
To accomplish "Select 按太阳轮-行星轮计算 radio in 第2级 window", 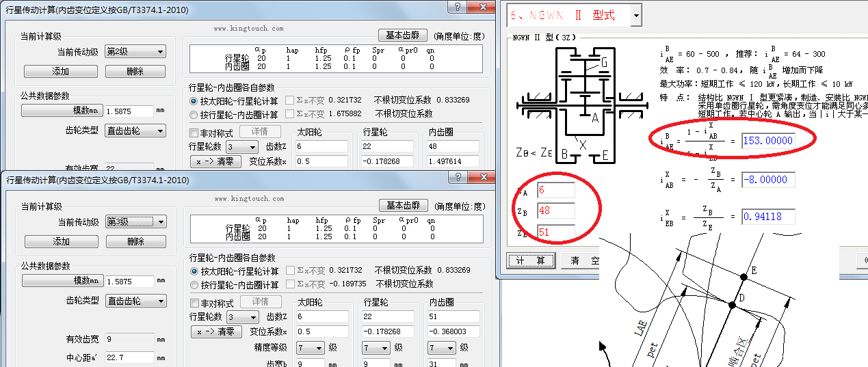I will tap(194, 100).
